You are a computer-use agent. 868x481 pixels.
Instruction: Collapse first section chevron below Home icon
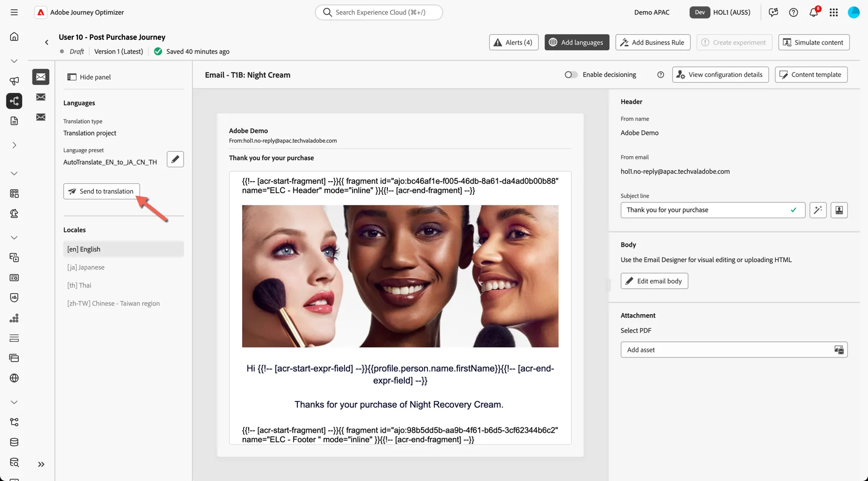(14, 61)
